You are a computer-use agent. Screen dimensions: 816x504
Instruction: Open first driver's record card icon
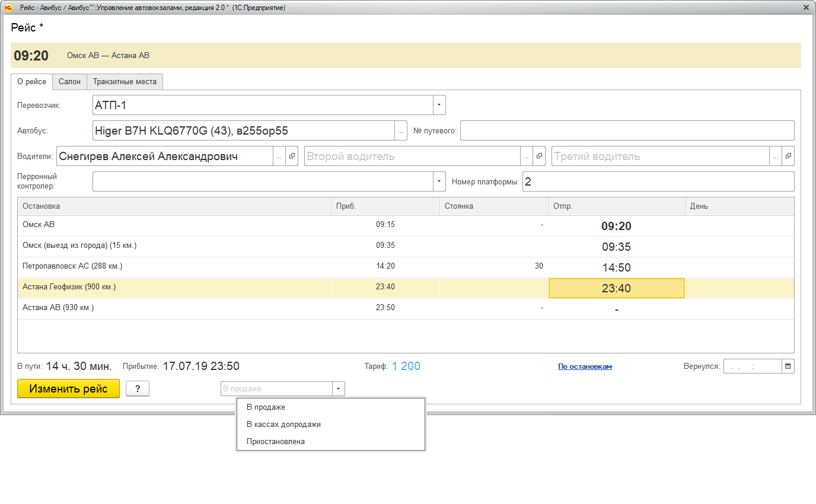292,157
